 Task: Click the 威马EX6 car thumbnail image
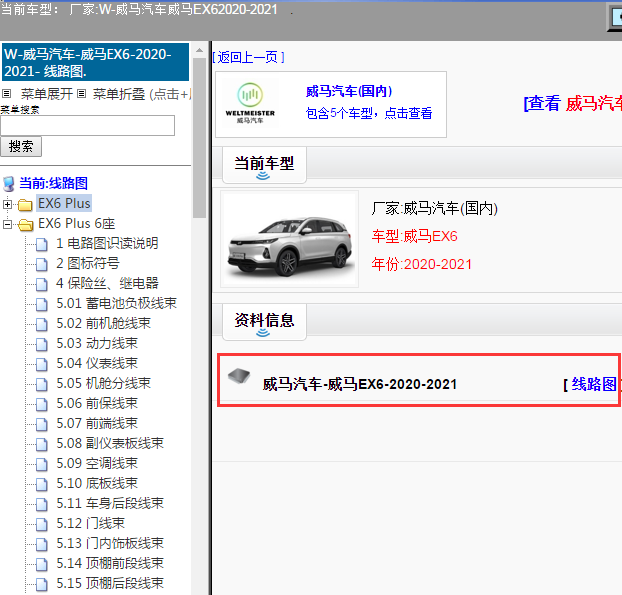point(290,239)
